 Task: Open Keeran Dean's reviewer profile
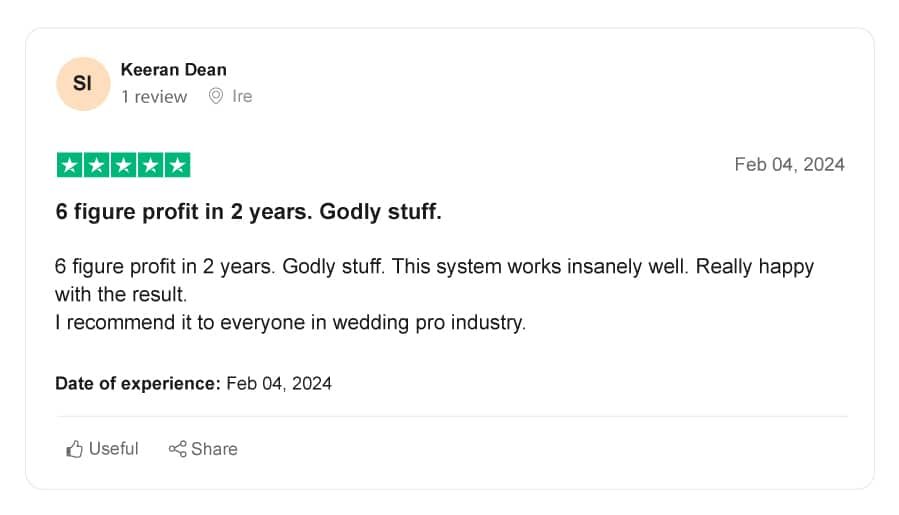click(x=173, y=70)
